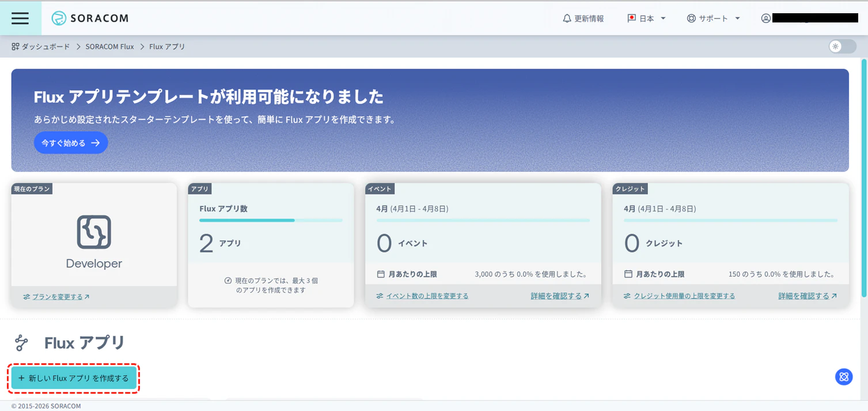This screenshot has width=868, height=411.
Task: Toggle the light/dark theme switch
Action: tap(843, 47)
